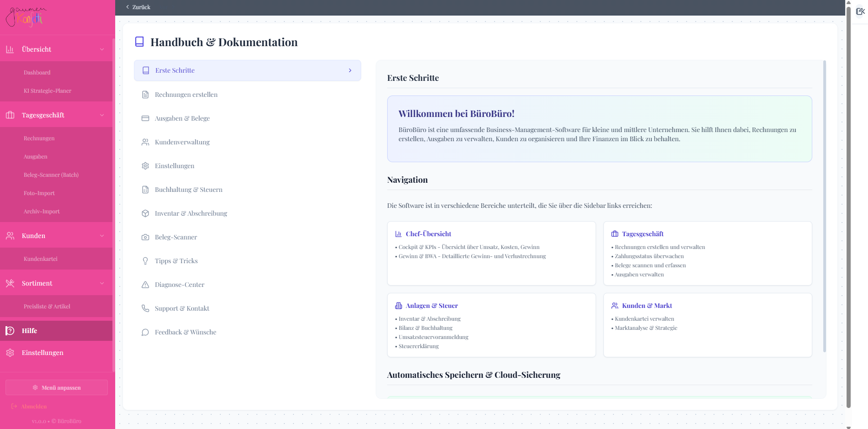
Task: Click the Tagesgeschäft briefcase icon in sidebar
Action: point(10,115)
